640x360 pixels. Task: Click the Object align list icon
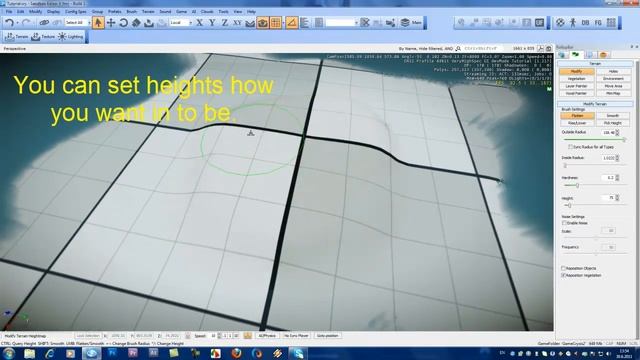pos(305,23)
